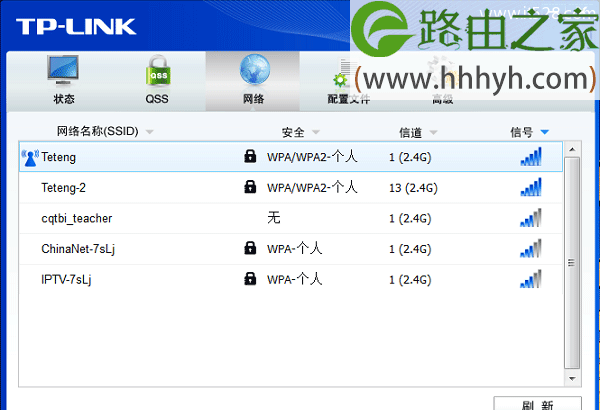
Task: Switch to the 高级 advanced tab
Action: (442, 98)
